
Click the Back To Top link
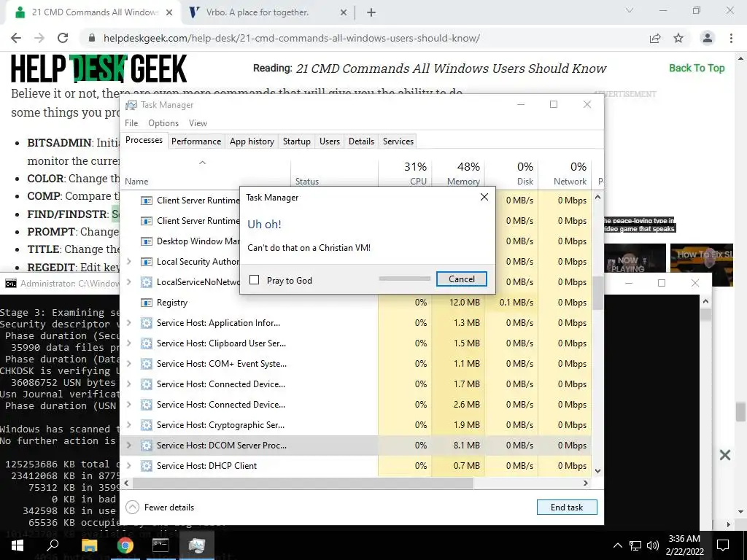pyautogui.click(x=697, y=68)
